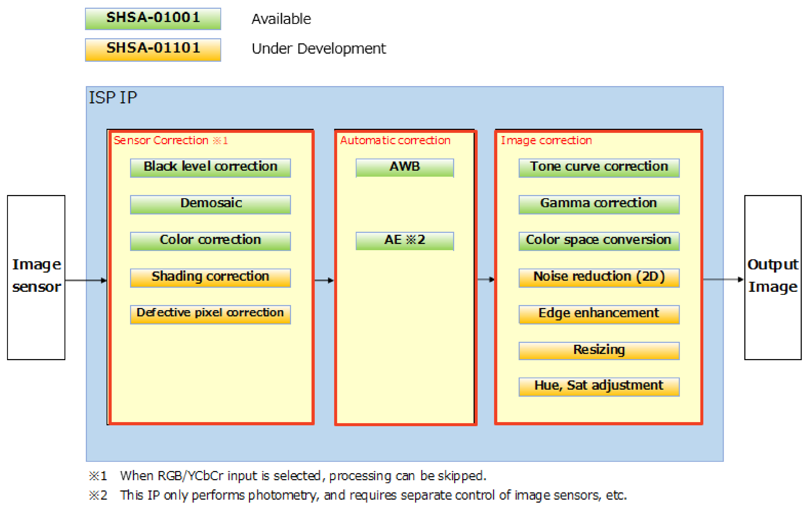Click the ISP IP title text
Viewport: 812px width, 521px height.
113,98
